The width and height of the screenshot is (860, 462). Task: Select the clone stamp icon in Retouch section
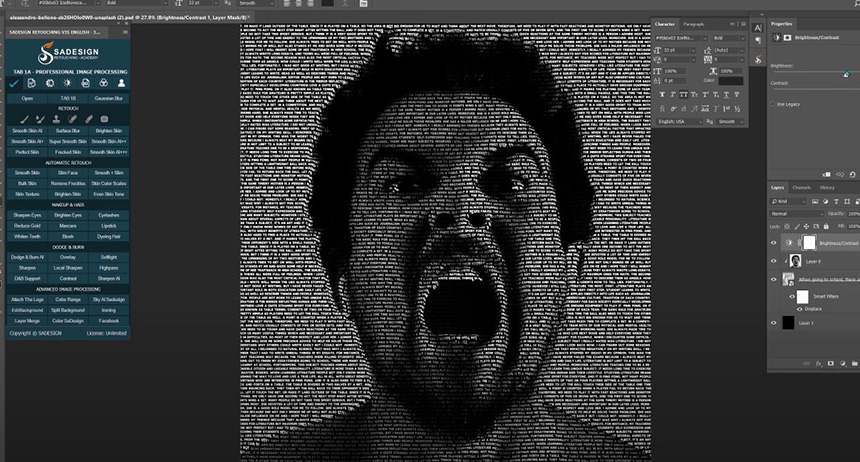pos(56,119)
